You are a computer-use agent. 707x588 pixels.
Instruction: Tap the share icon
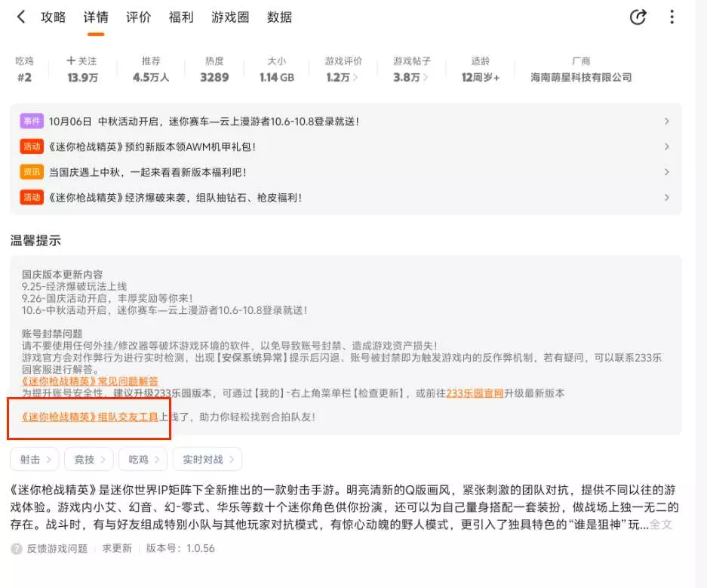pos(638,17)
